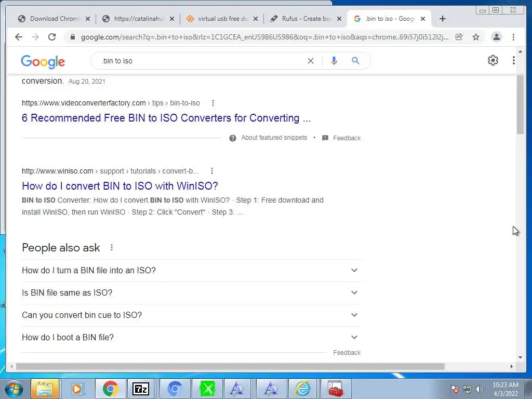Open People also ask options menu

(112, 248)
